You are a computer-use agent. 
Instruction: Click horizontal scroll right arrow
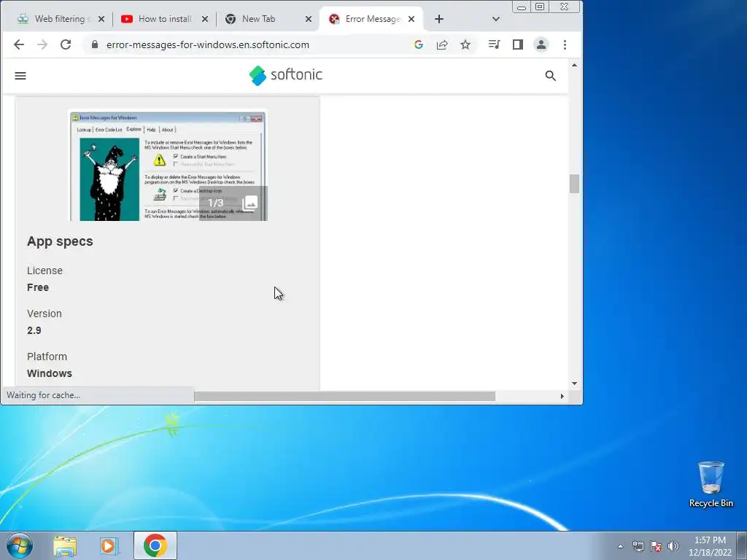tap(562, 396)
